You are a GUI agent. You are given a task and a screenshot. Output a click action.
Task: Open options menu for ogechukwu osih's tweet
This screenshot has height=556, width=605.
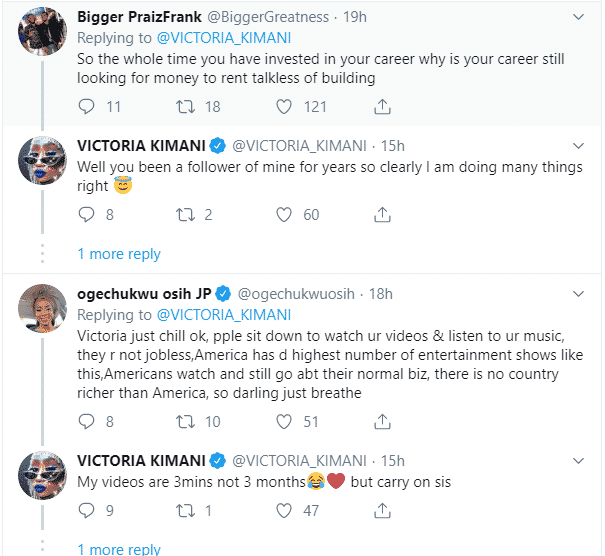click(578, 294)
